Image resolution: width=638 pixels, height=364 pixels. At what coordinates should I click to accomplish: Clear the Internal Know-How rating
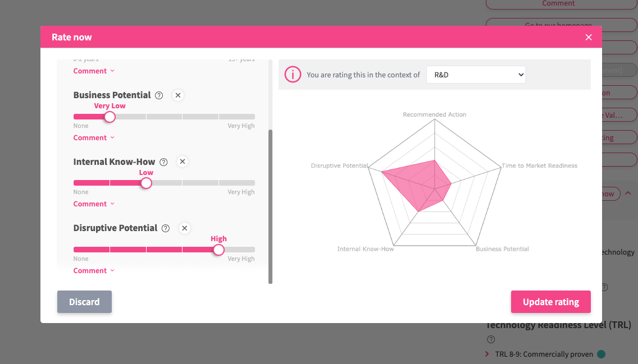click(x=183, y=162)
